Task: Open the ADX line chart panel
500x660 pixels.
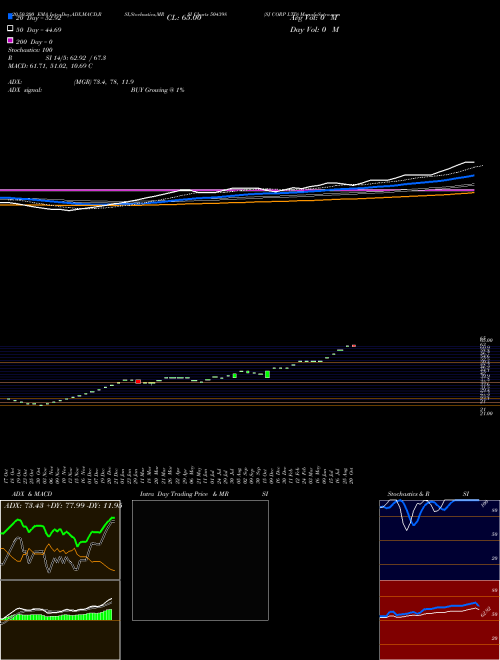Action: pyautogui.click(x=60, y=540)
